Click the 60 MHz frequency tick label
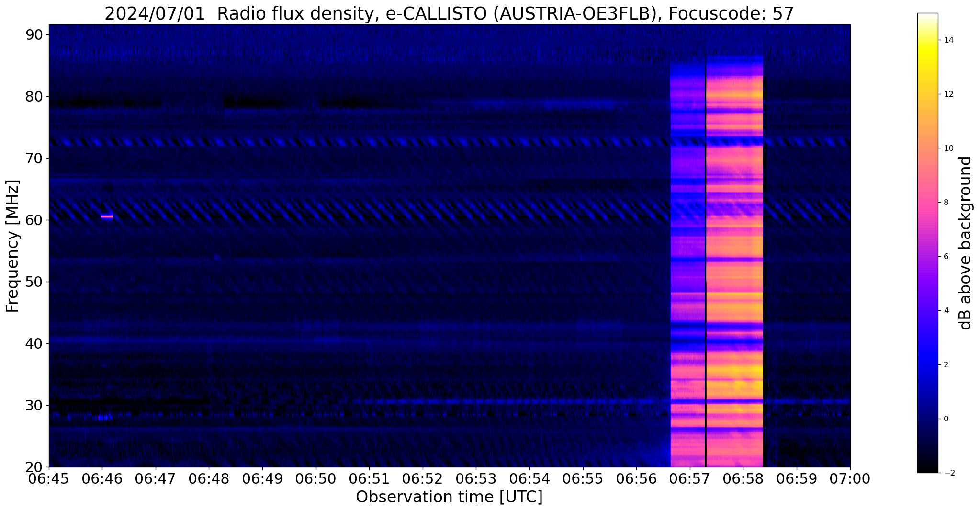The height and width of the screenshot is (511, 980). coord(34,220)
